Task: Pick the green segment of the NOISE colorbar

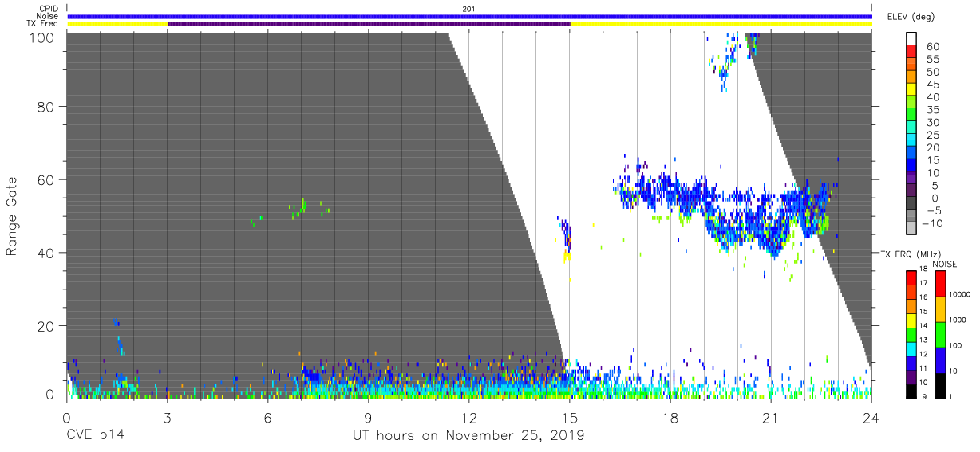Action: coord(940,334)
